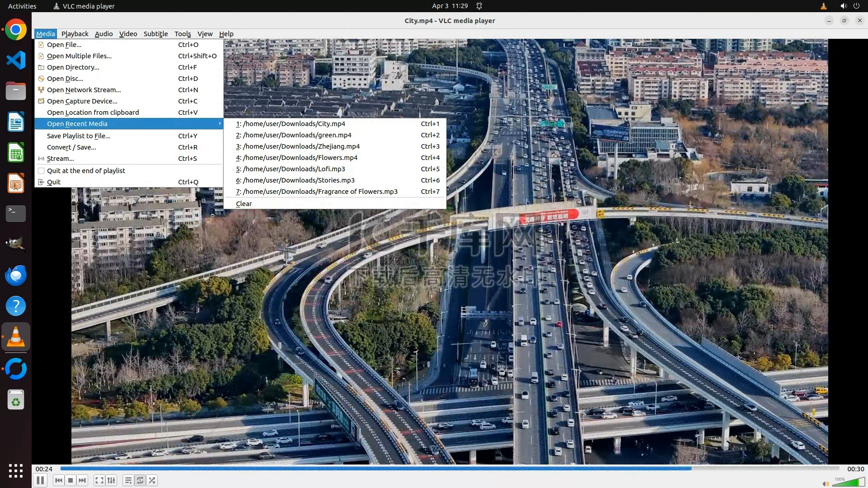Launch Thunderbird from the dock

pyautogui.click(x=16, y=275)
